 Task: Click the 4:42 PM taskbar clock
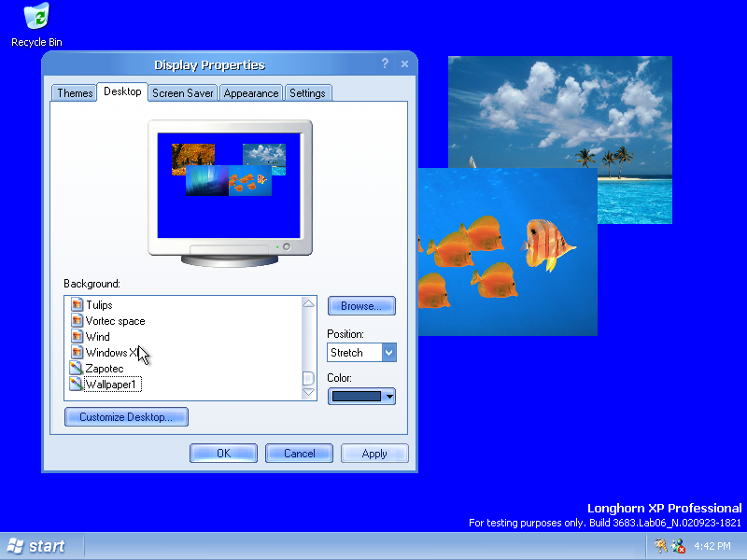click(712, 546)
